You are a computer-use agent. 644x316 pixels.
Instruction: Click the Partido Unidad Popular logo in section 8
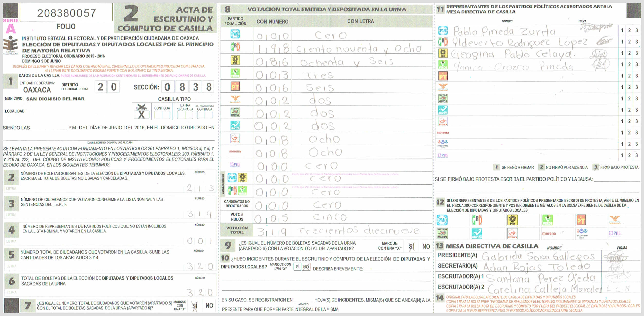pyautogui.click(x=235, y=112)
